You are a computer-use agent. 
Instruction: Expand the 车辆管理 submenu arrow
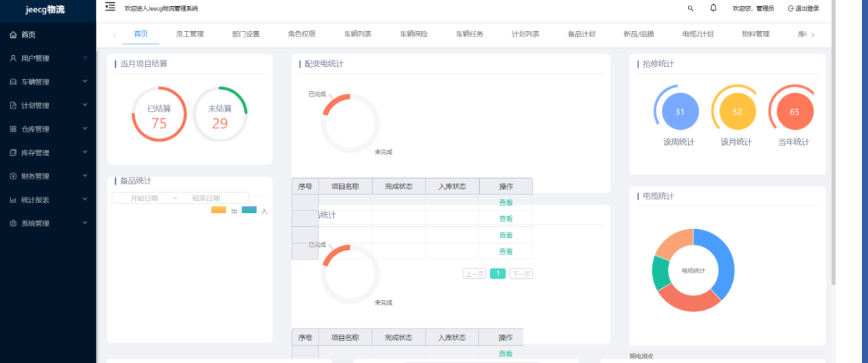pyautogui.click(x=85, y=81)
